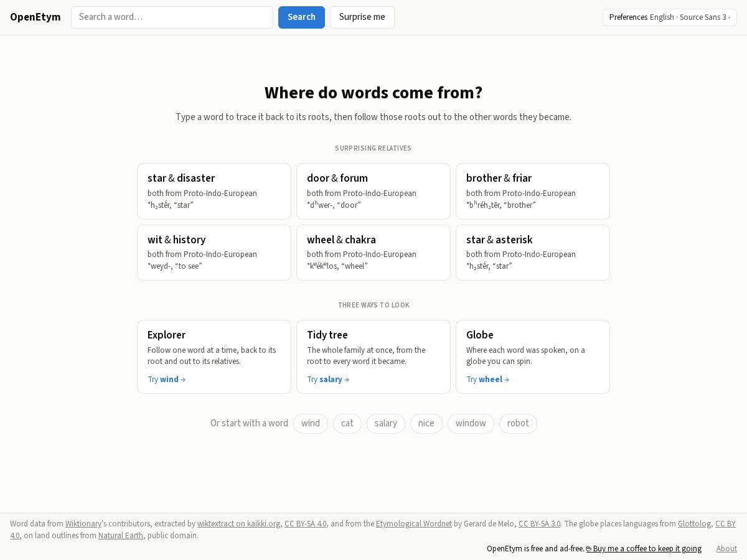Click the blue Search button
The width and height of the screenshot is (747, 560).
tap(301, 17)
